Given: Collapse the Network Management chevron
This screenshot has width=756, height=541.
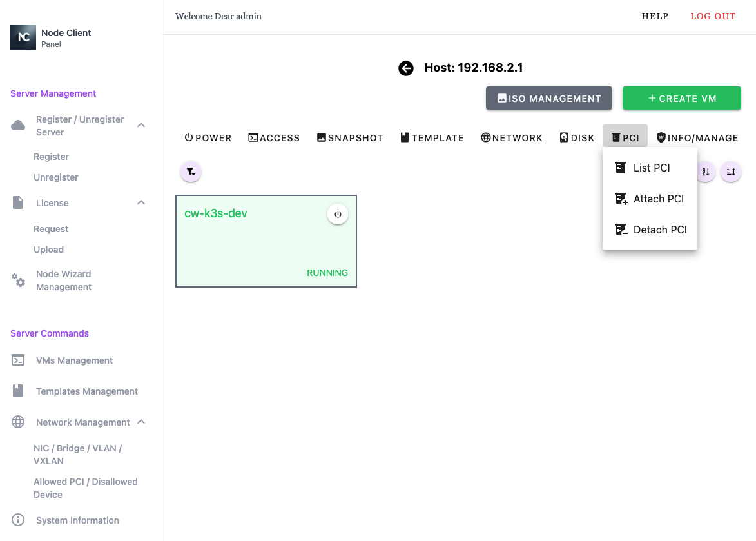Looking at the screenshot, I should pyautogui.click(x=141, y=422).
